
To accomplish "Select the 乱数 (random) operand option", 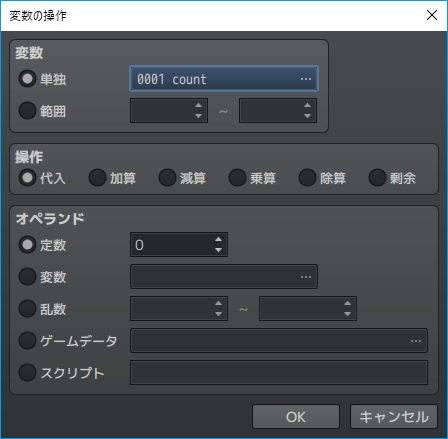I will (x=27, y=309).
